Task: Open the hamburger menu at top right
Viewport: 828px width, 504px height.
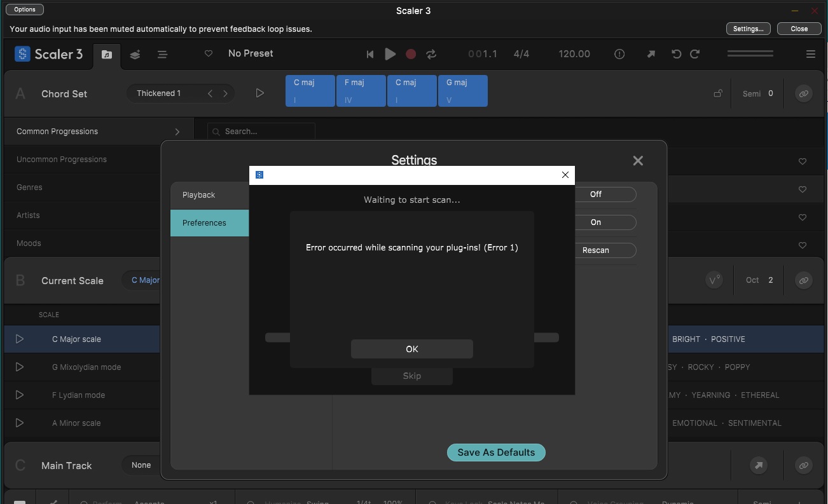Action: pyautogui.click(x=811, y=54)
